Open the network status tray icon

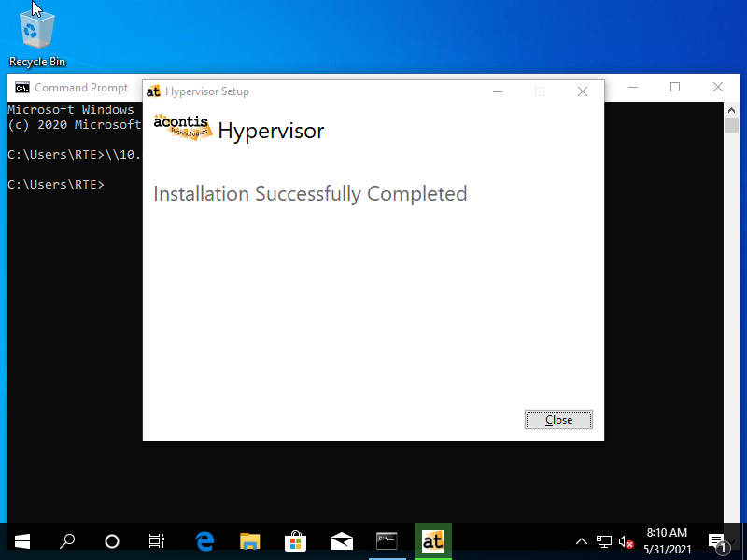[604, 541]
